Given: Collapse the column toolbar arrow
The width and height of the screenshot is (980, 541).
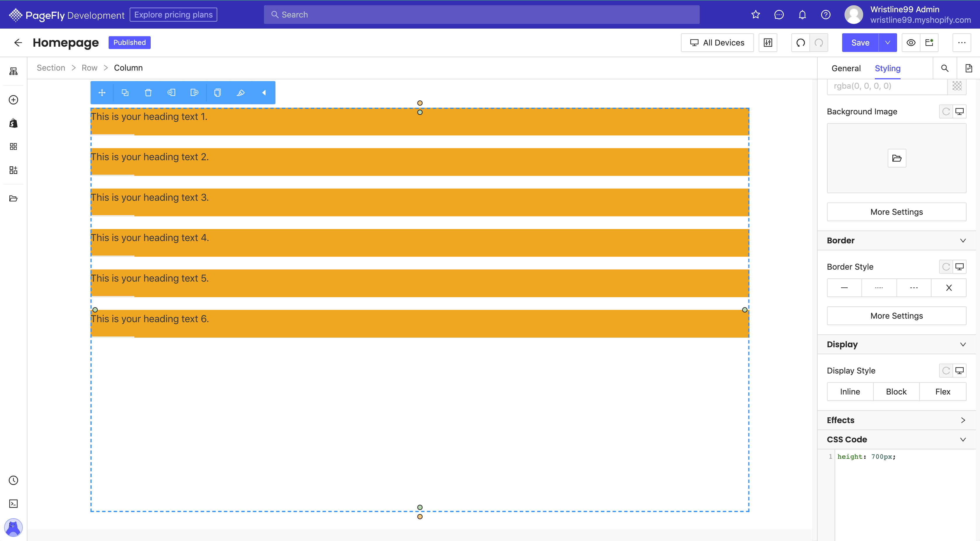Looking at the screenshot, I should [264, 93].
